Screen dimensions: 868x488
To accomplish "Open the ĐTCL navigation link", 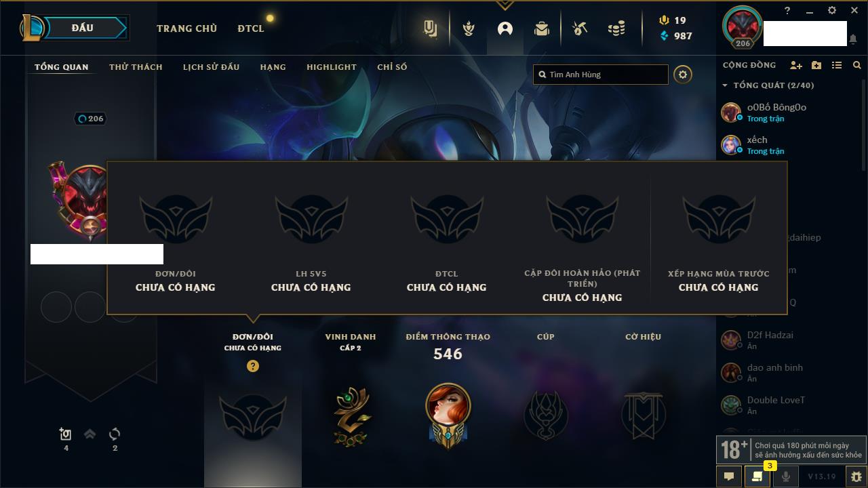I will click(x=251, y=28).
